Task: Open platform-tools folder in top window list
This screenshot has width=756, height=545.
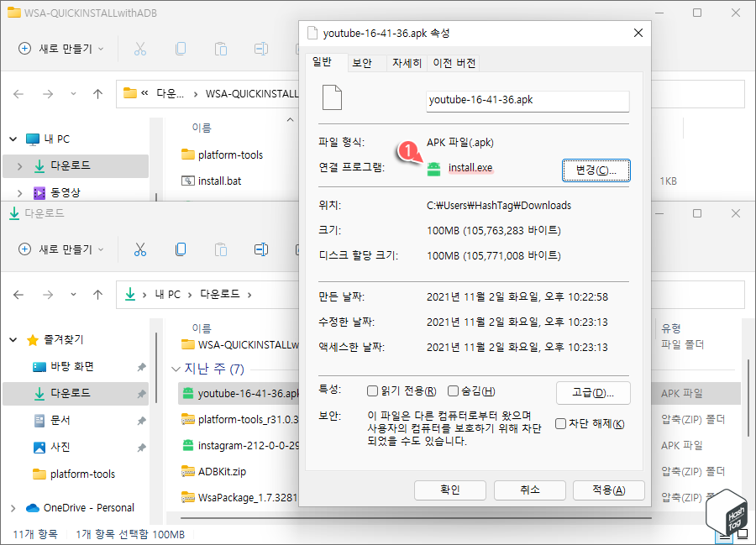Action: pyautogui.click(x=223, y=155)
